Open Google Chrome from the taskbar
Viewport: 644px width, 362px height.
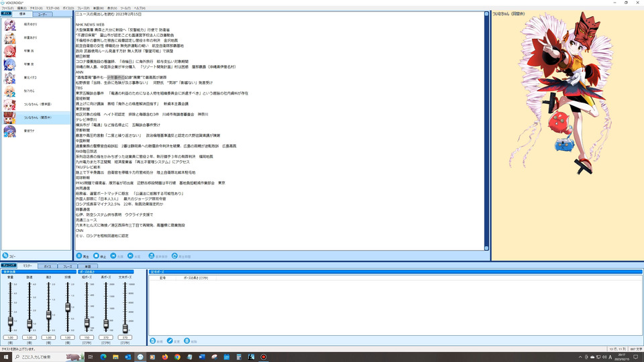pyautogui.click(x=177, y=357)
